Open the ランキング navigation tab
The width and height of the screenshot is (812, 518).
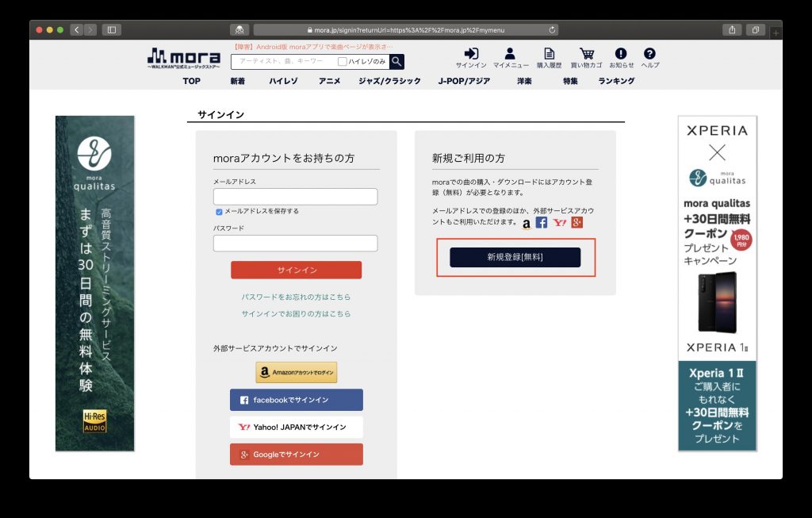616,82
